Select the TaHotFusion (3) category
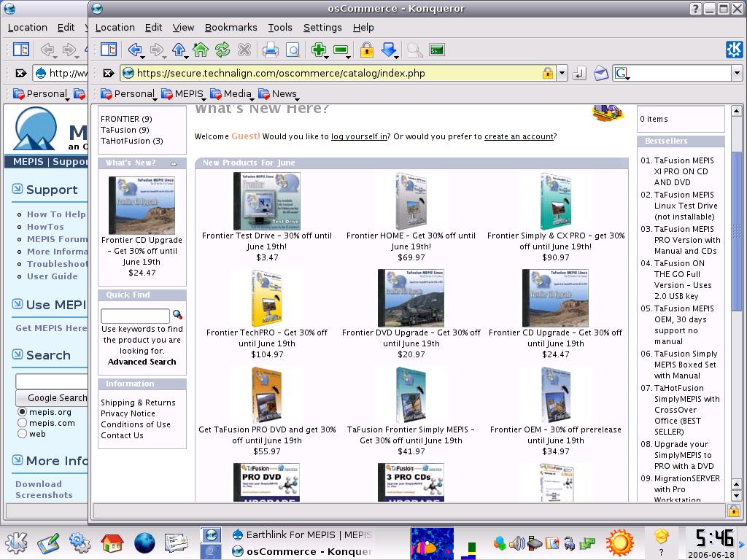Screen dimensions: 747x560 click(131, 141)
